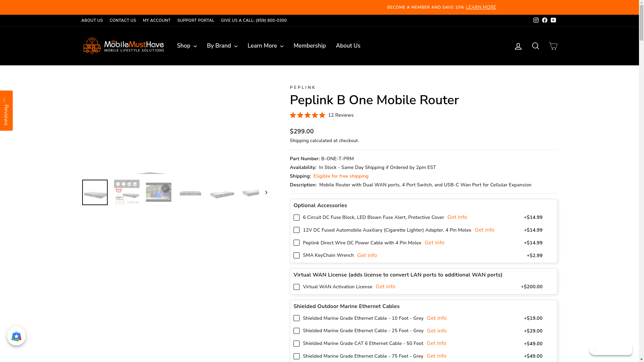
Task: Expand the Shop dropdown menu
Action: (187, 46)
